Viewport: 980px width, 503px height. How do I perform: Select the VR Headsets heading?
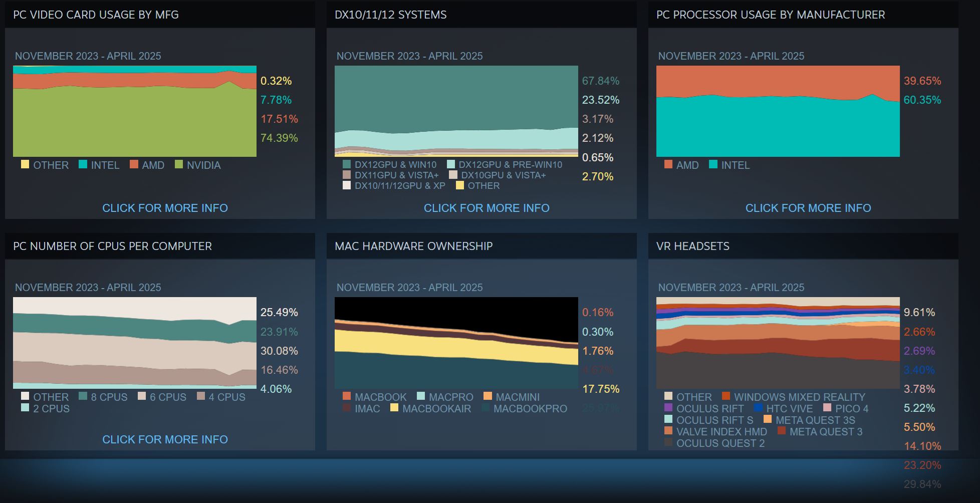pyautogui.click(x=692, y=246)
